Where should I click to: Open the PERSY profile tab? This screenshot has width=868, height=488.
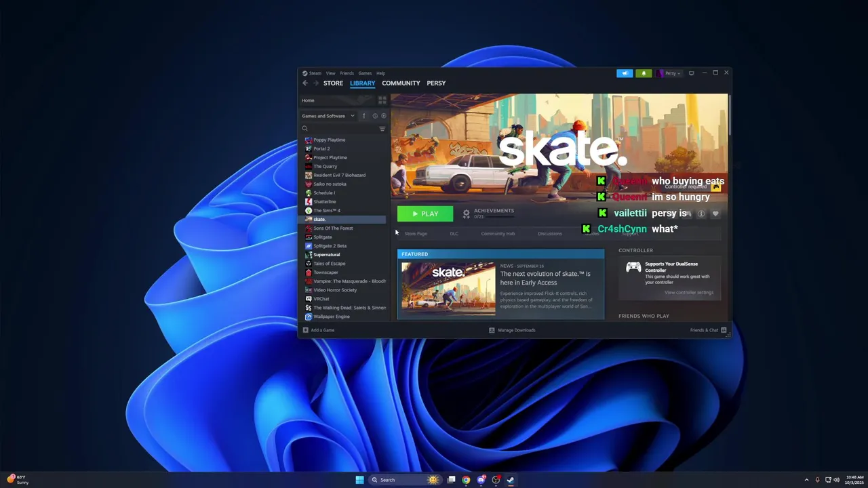436,83
